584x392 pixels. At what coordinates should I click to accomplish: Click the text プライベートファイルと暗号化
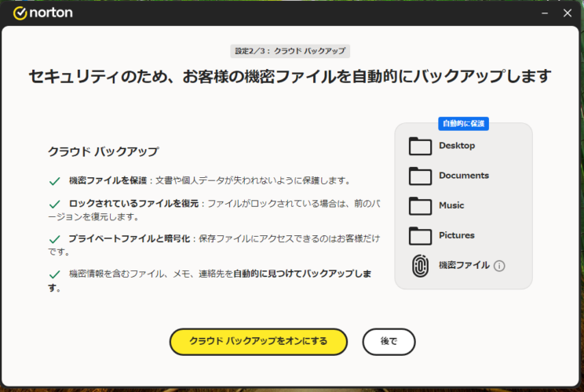(130, 239)
